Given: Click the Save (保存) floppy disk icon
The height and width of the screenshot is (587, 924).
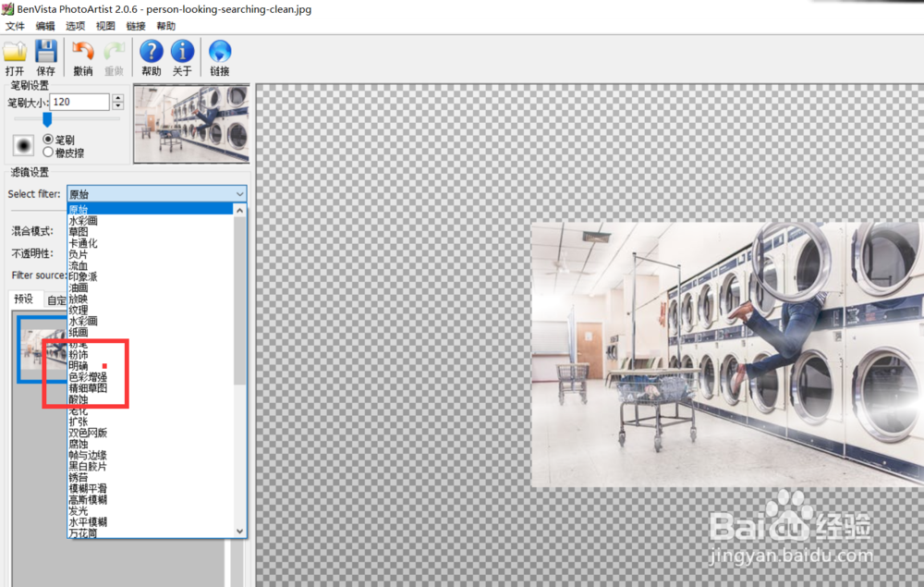Looking at the screenshot, I should click(x=46, y=52).
